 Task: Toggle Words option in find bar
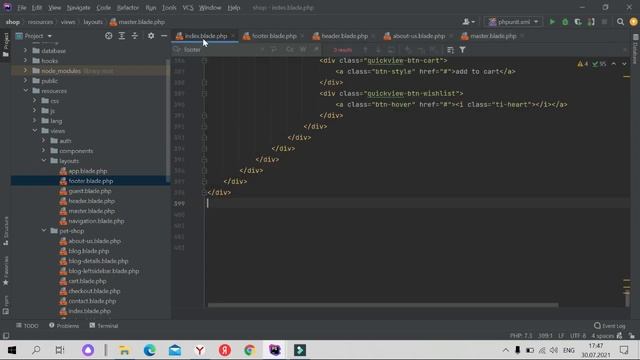(303, 50)
